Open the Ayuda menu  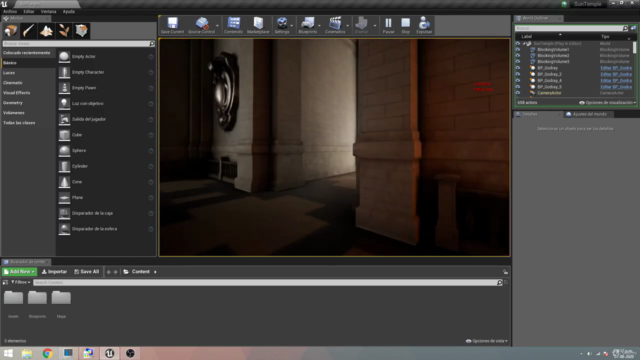[x=69, y=11]
